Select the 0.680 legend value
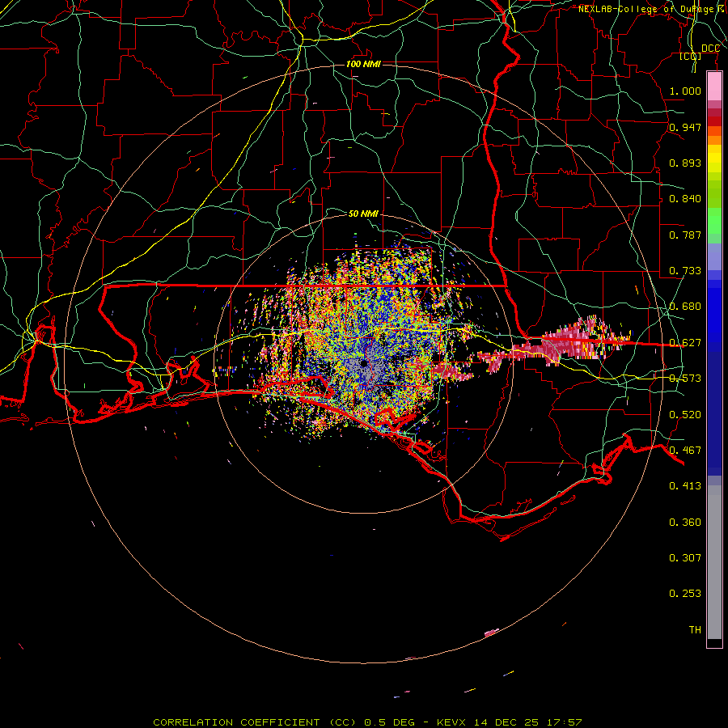 pyautogui.click(x=685, y=307)
